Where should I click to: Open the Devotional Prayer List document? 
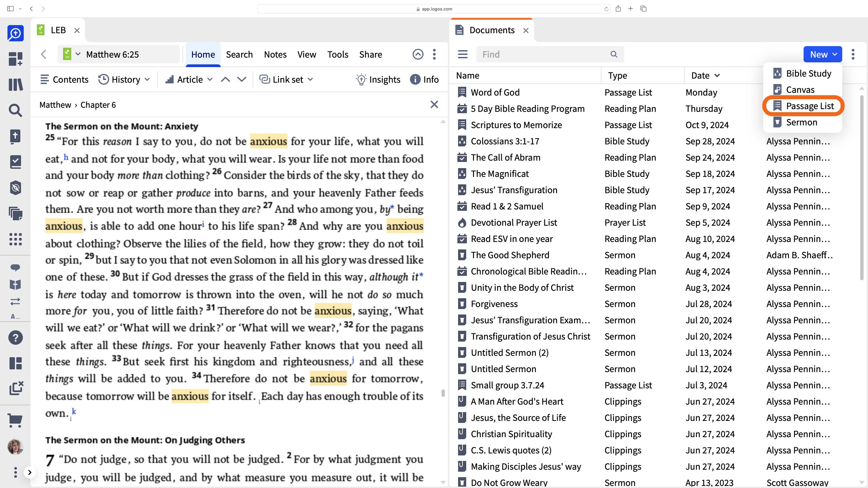[x=514, y=222]
